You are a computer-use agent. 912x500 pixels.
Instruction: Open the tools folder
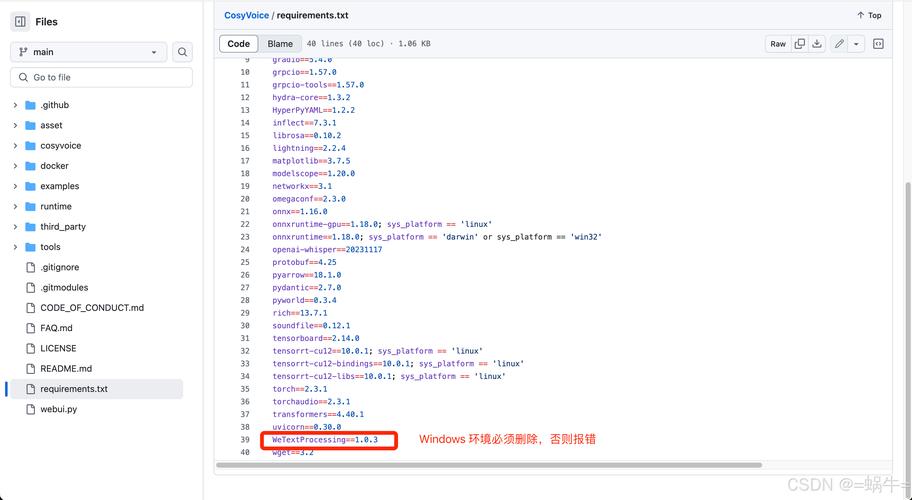[50, 247]
